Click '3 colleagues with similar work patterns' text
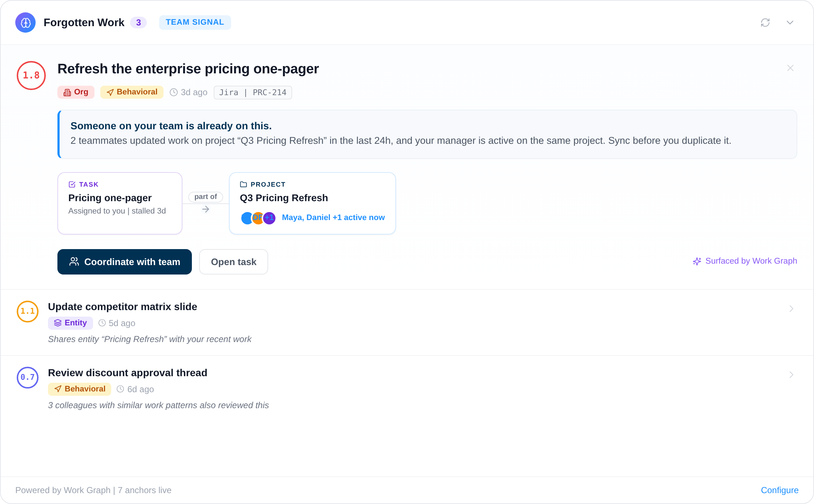 158,405
